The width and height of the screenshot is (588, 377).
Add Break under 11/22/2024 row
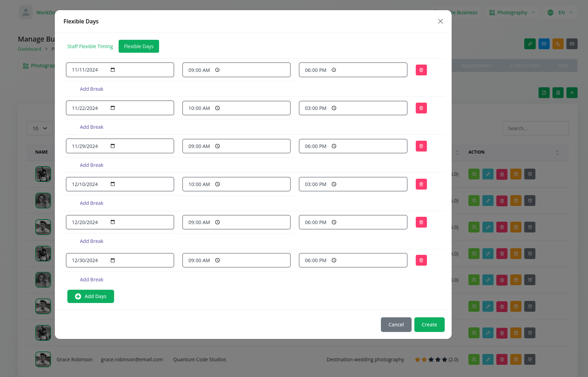91,127
